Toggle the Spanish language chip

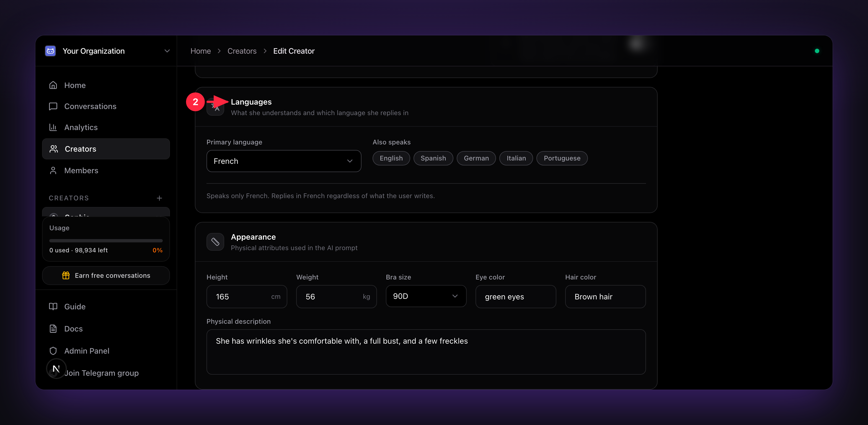coord(433,158)
